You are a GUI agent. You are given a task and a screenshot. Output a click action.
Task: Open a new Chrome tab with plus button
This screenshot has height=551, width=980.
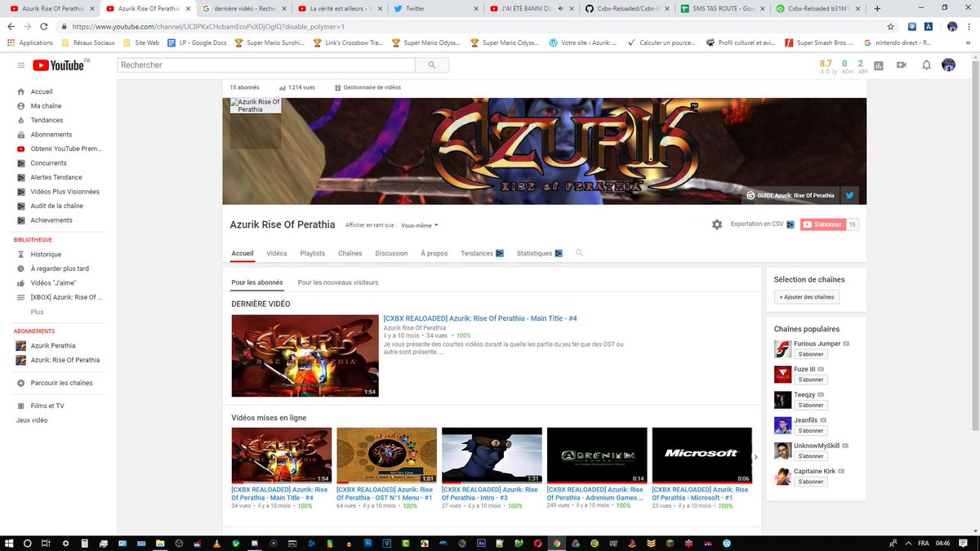[877, 8]
